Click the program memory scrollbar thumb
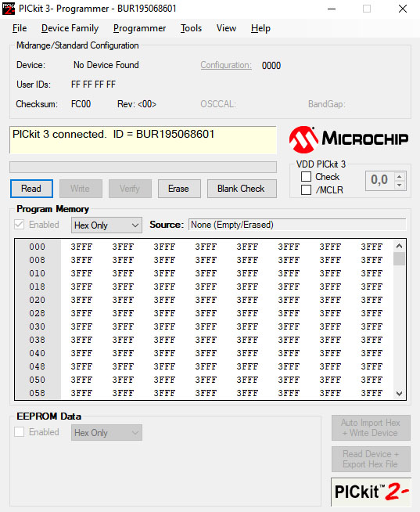The height and width of the screenshot is (512, 420). click(399, 258)
